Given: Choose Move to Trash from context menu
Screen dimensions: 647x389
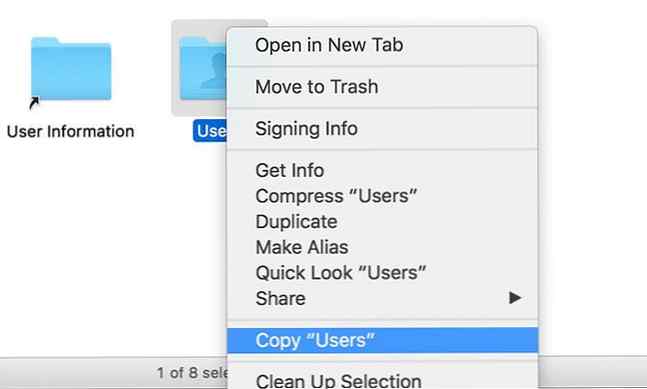Looking at the screenshot, I should 382,87.
